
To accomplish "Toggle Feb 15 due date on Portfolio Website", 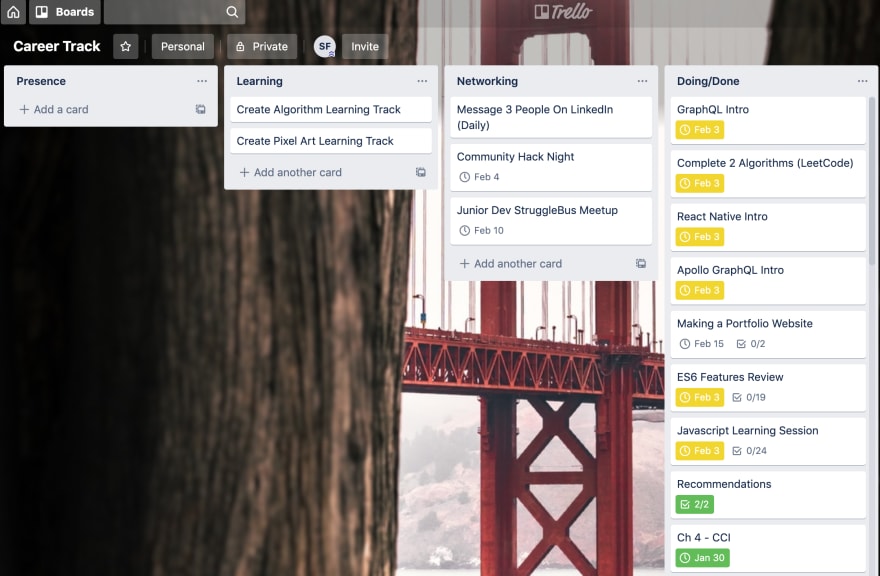I will tap(702, 344).
